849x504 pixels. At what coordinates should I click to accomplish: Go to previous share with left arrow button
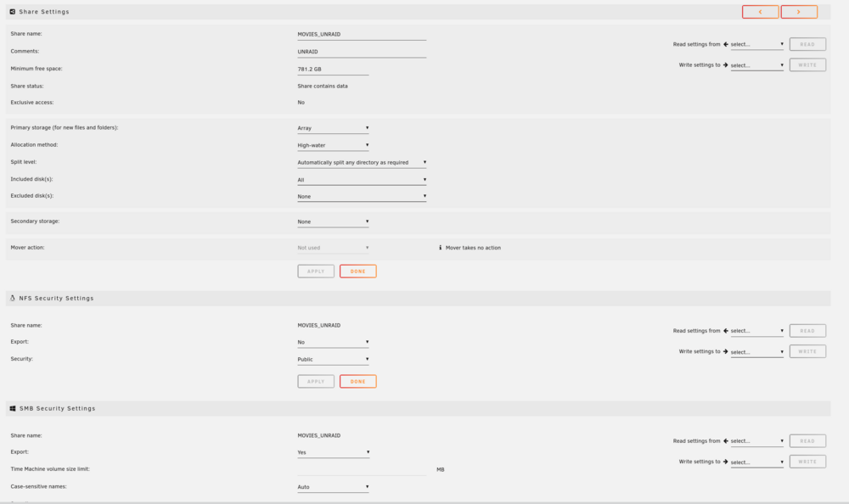click(x=760, y=12)
